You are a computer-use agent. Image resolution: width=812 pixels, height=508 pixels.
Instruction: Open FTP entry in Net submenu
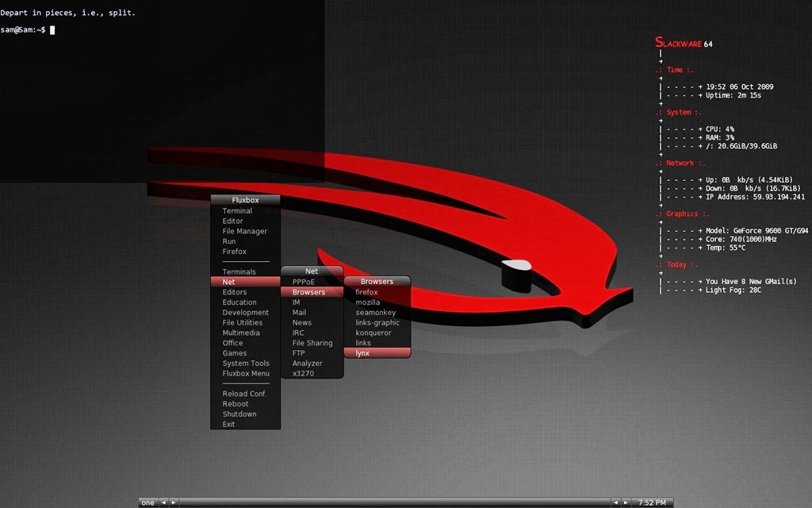[312, 353]
